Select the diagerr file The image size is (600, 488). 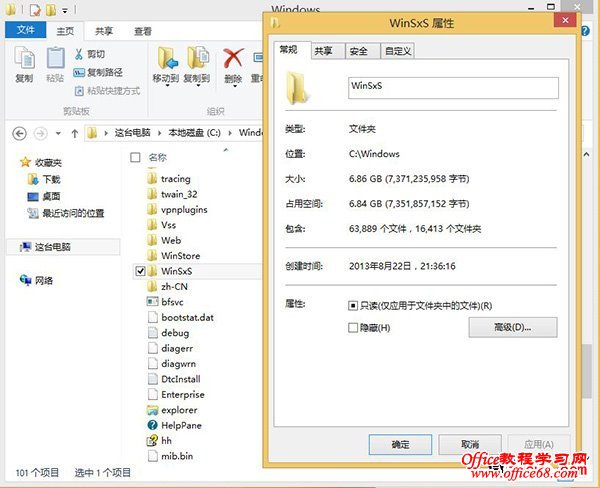tap(170, 348)
